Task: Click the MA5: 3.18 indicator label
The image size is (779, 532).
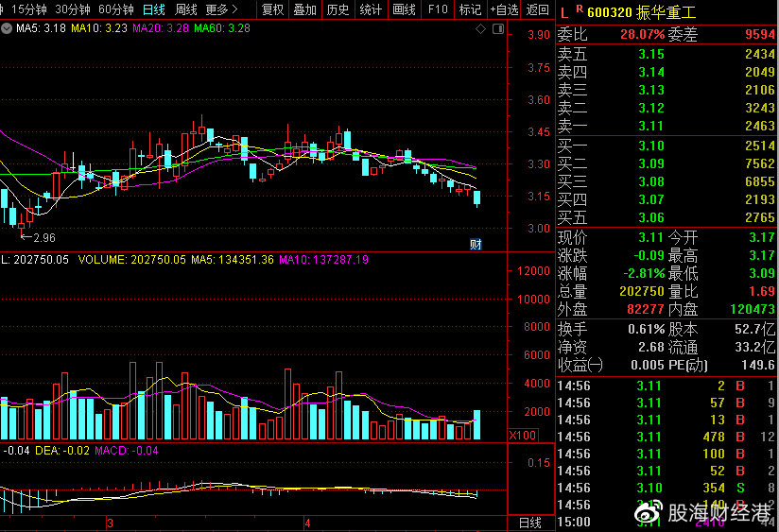Action: click(41, 28)
